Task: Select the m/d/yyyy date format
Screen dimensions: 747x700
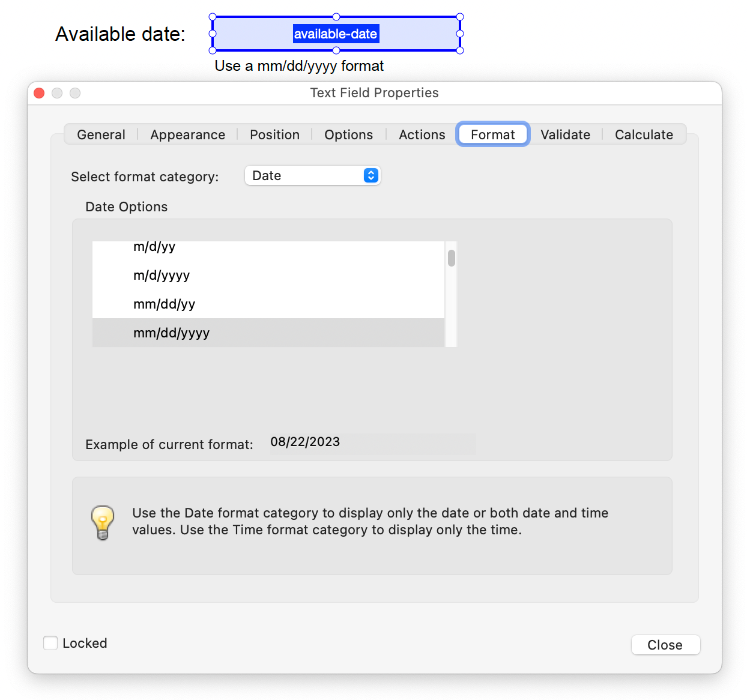Action: pyautogui.click(x=162, y=275)
